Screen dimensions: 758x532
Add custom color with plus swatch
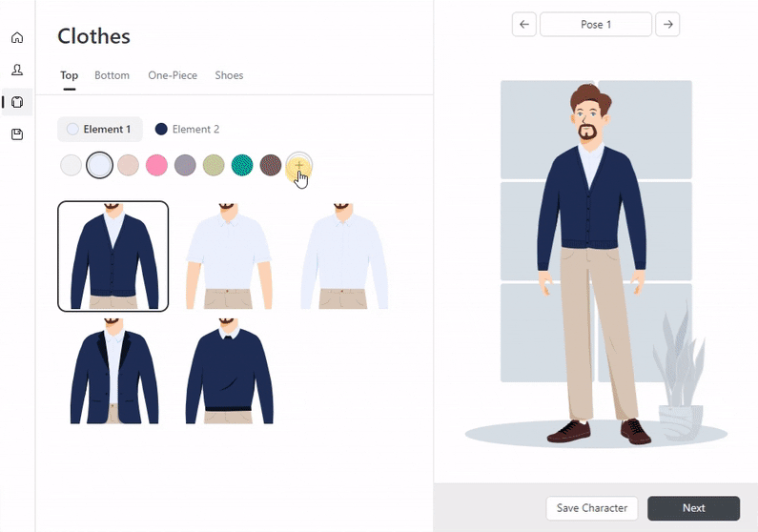point(299,165)
